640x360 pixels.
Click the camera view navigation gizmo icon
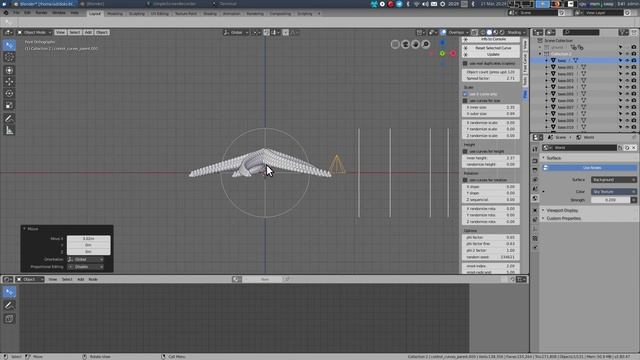pos(405,44)
